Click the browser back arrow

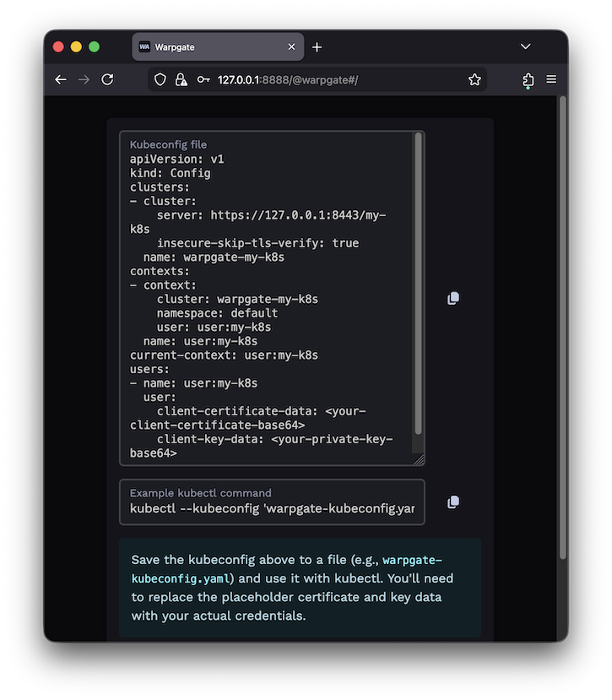tap(61, 79)
